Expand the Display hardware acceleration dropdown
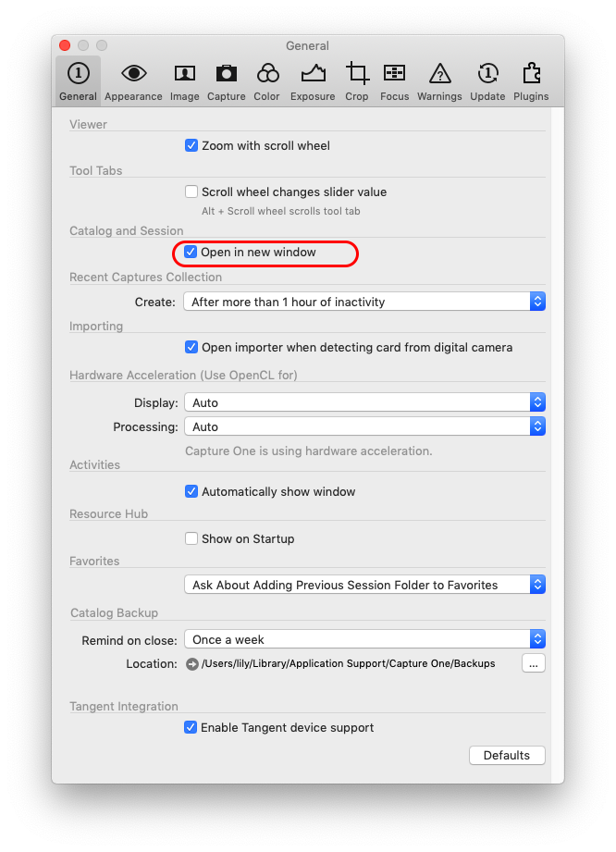The width and height of the screenshot is (616, 852). pos(364,402)
